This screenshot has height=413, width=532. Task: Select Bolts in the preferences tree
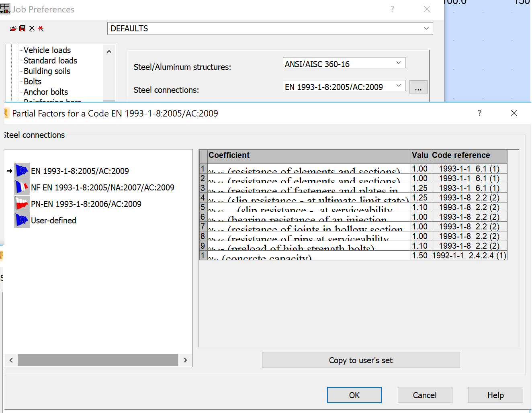tap(33, 82)
